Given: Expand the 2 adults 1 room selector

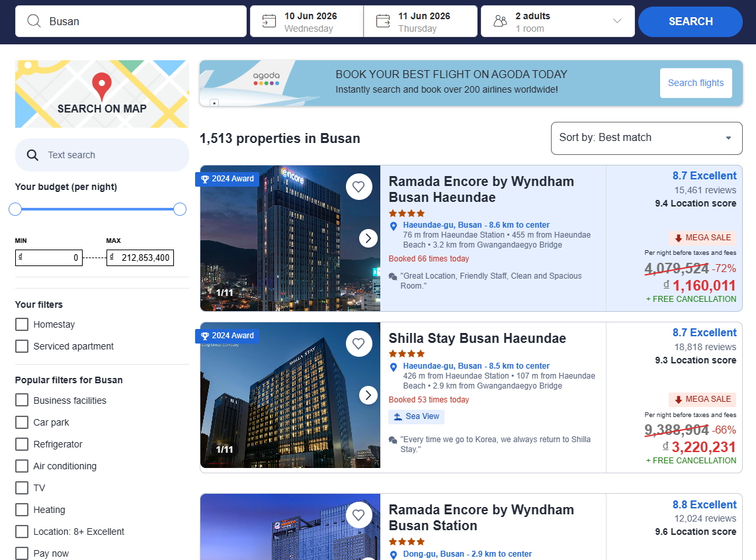Looking at the screenshot, I should (617, 21).
